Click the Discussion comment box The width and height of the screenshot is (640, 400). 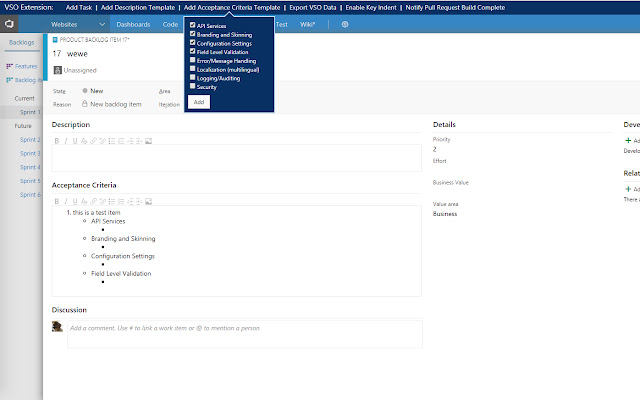click(245, 334)
